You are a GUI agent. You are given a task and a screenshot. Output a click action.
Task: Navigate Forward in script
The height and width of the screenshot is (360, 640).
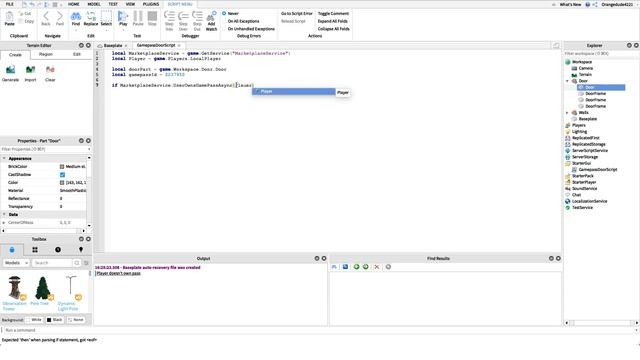[60, 19]
